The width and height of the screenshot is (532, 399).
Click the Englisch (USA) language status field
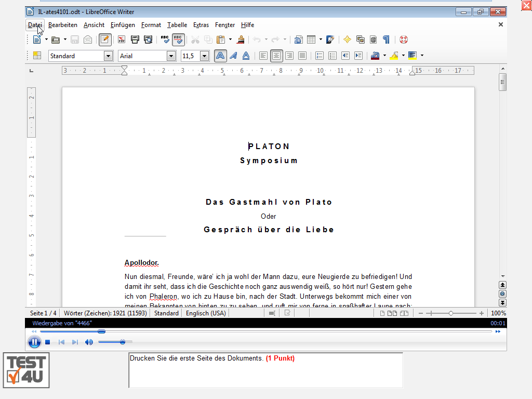click(x=206, y=313)
